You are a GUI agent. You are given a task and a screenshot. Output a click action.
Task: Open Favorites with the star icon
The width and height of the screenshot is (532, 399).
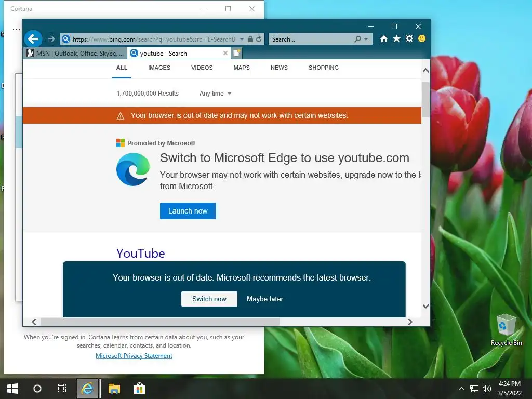click(x=396, y=38)
